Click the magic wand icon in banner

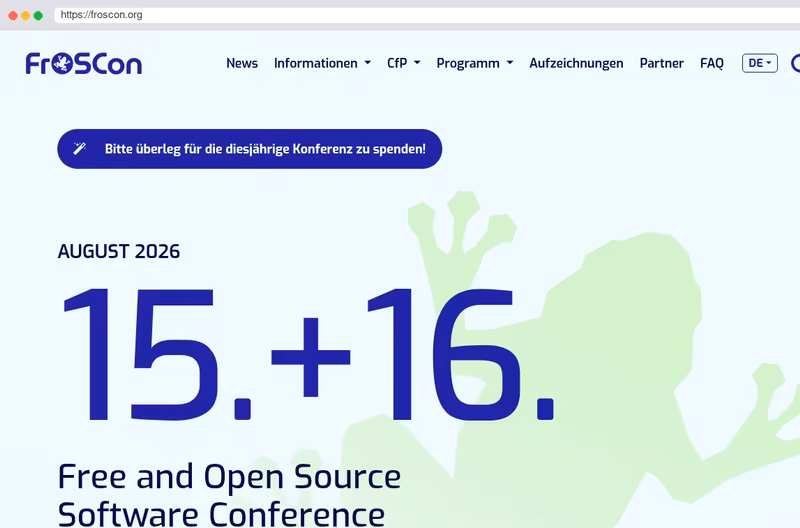[x=79, y=148]
